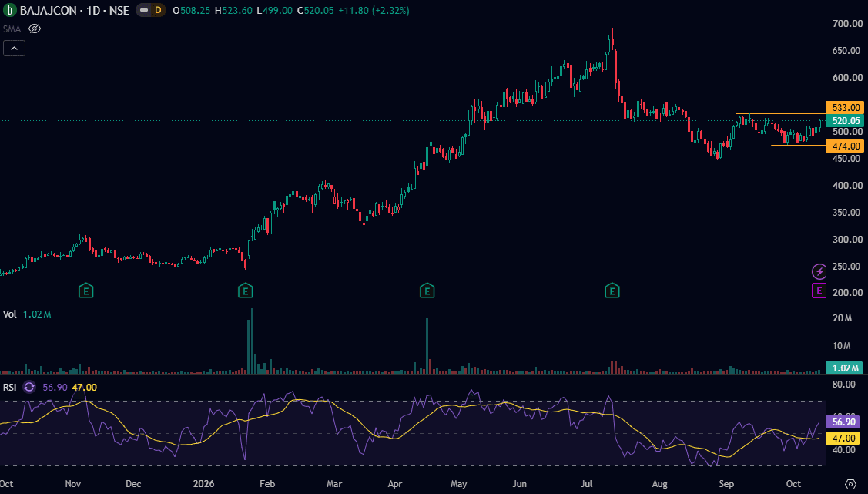Click the 10 M volume axis label
Screen dimensions: 868x494
[x=842, y=346]
